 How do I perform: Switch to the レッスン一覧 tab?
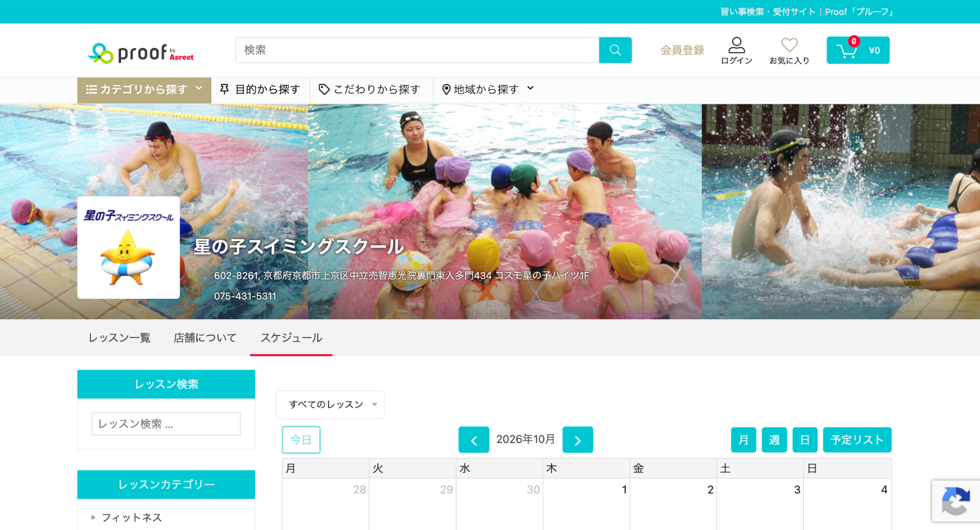(119, 338)
